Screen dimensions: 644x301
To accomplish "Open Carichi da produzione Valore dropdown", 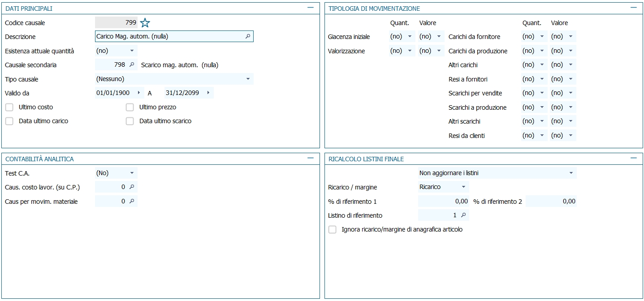I will [571, 51].
